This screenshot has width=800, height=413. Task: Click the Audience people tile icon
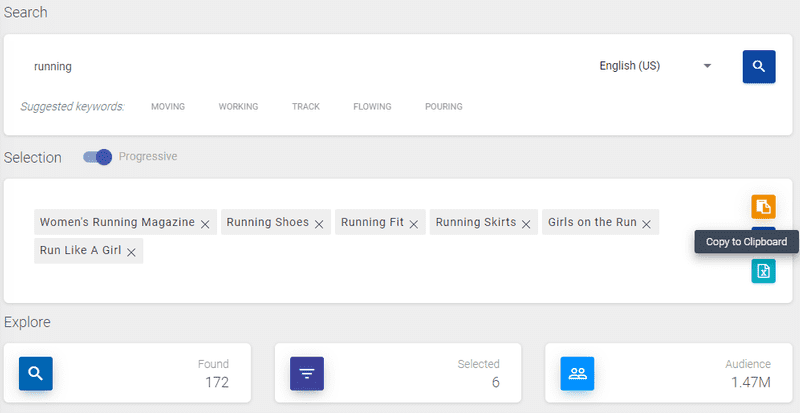[577, 374]
